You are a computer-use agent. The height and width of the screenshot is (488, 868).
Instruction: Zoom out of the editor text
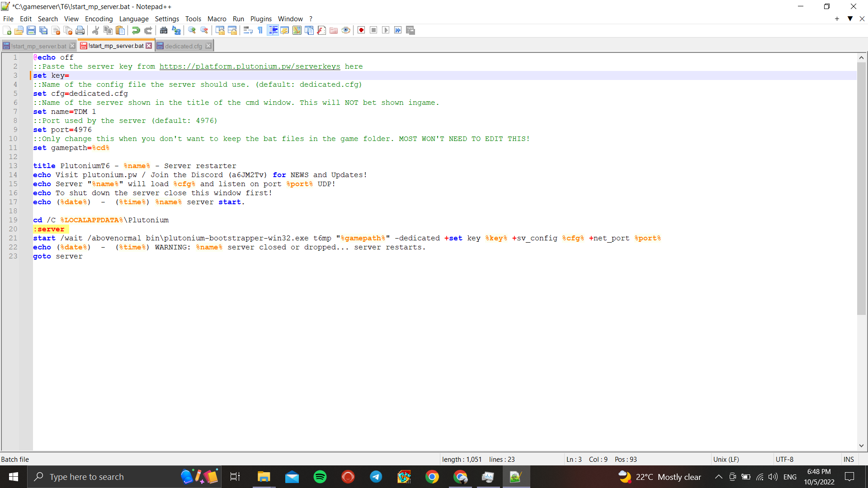[x=204, y=30]
